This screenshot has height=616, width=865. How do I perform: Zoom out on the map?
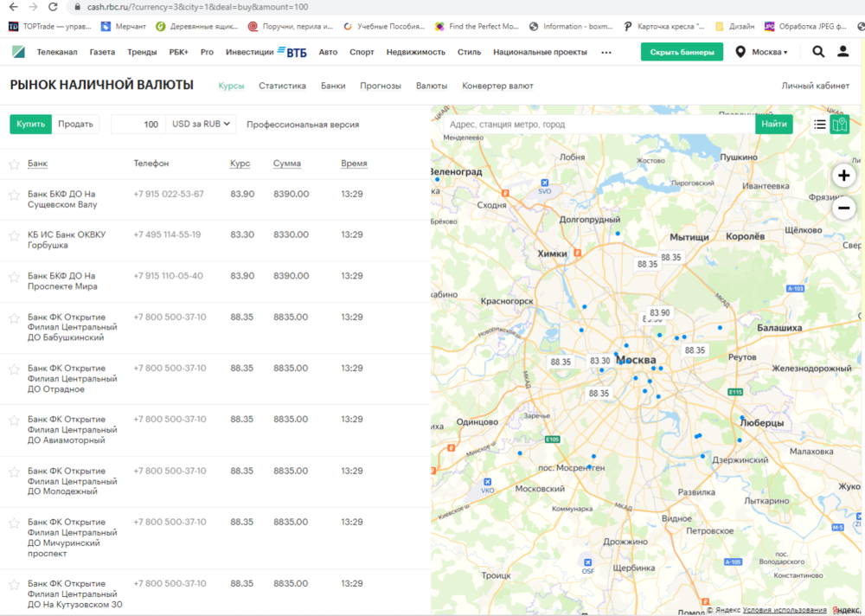click(843, 208)
